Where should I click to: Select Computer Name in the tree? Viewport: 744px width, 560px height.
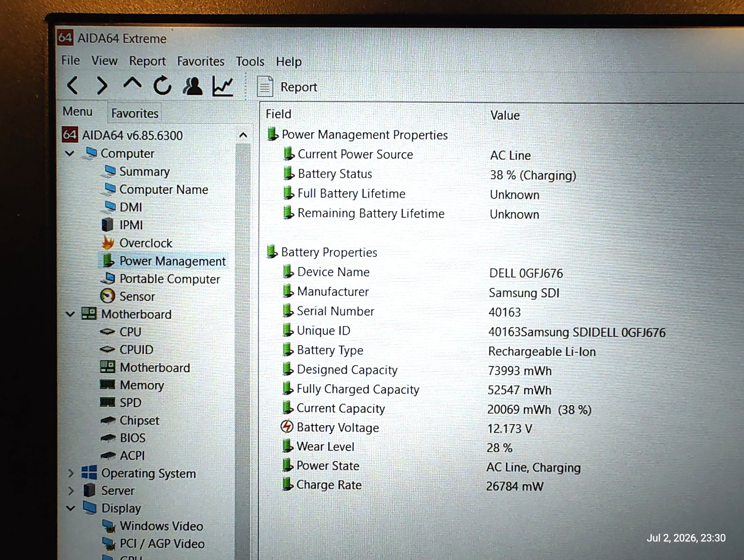164,190
